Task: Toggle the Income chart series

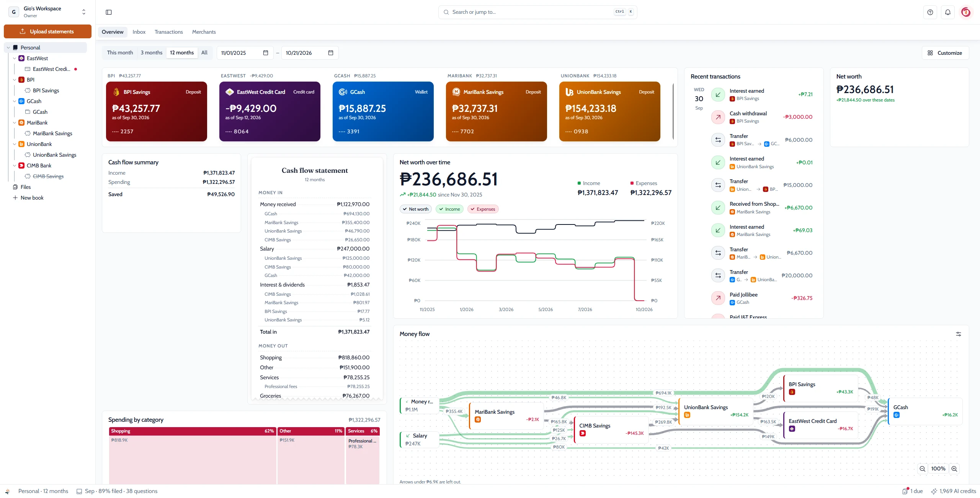Action: [449, 209]
